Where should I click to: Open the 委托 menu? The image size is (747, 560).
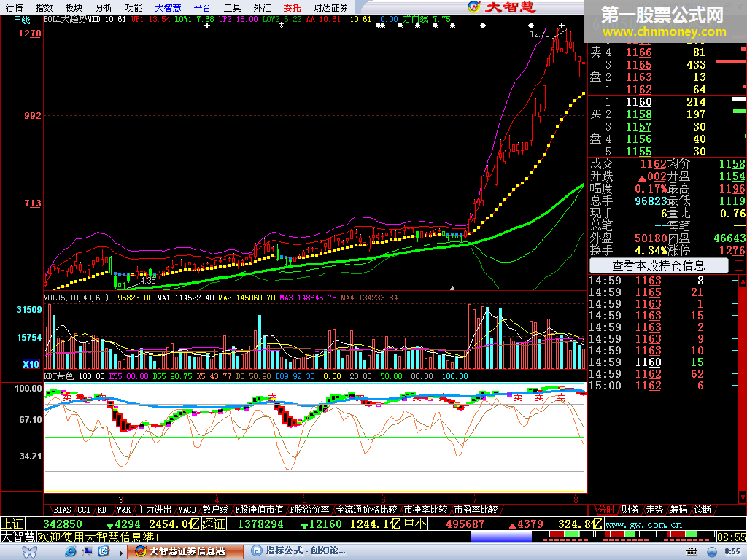(x=292, y=7)
